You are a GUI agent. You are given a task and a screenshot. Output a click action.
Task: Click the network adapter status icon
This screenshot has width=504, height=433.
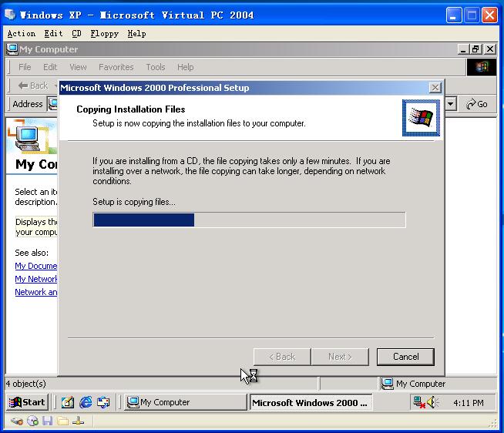[x=78, y=421]
